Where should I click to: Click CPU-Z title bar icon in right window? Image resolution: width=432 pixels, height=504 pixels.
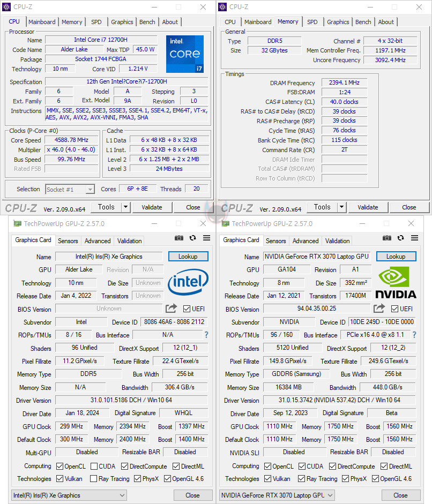tap(222, 7)
